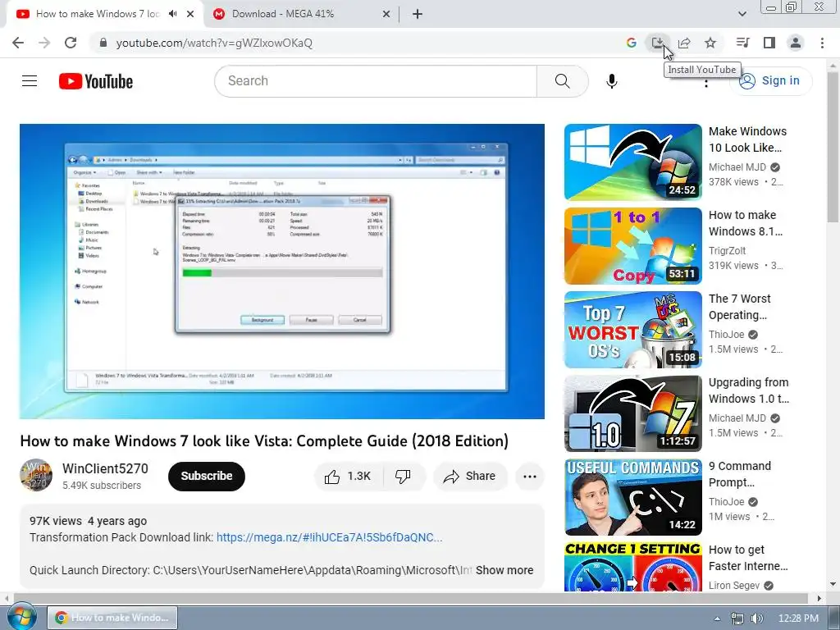Click Liron Segev channel name
The width and height of the screenshot is (840, 630).
tap(734, 586)
